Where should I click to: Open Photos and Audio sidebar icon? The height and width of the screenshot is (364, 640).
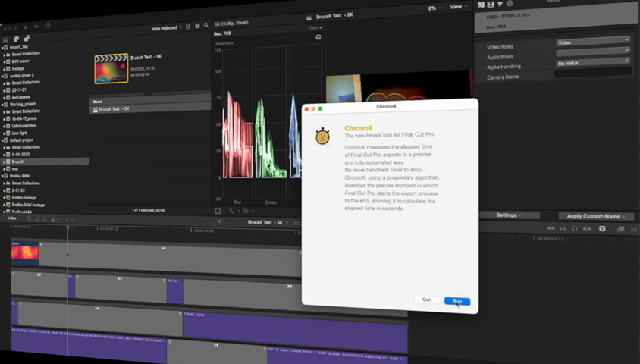[17, 39]
